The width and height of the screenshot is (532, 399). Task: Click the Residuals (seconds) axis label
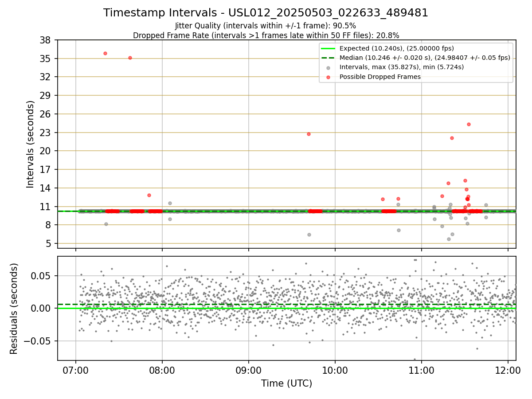pos(14,309)
